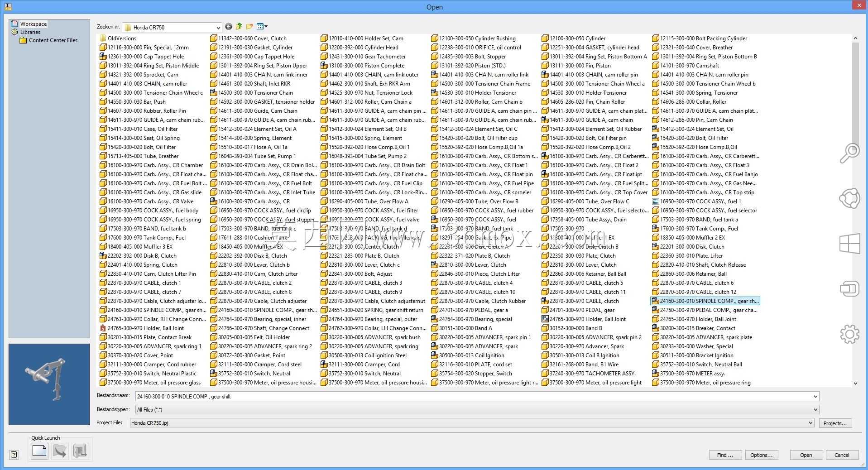Screen dimensions: 868x470
Task: Click assembly icon of 13100-300-000 Piston Complete
Action: point(324,66)
